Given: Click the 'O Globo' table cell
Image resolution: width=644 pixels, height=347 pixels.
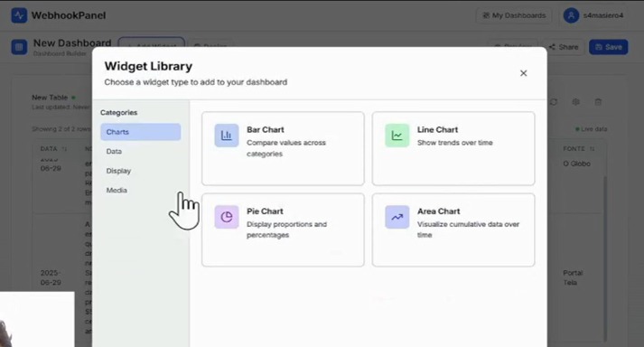Looking at the screenshot, I should (576, 164).
